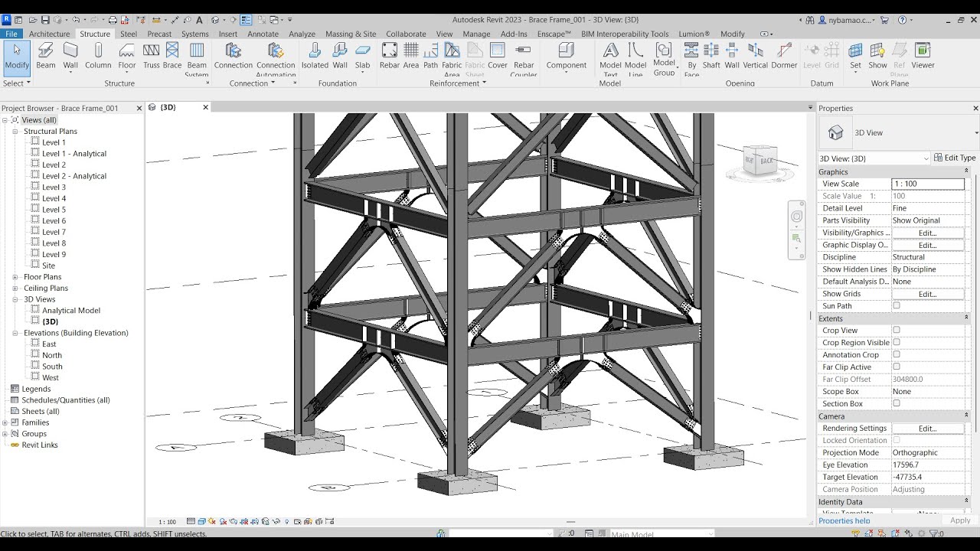Expand the Ceiling Plans tree node

click(15, 289)
